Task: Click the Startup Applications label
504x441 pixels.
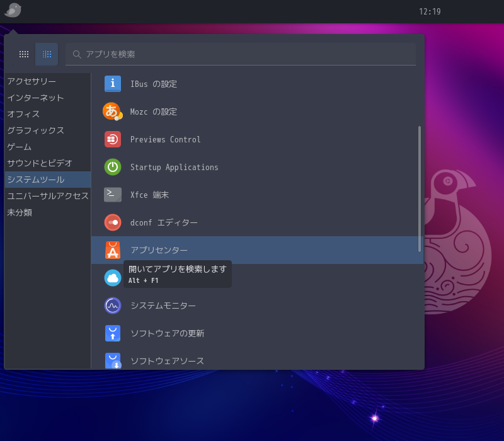Action: click(x=175, y=167)
